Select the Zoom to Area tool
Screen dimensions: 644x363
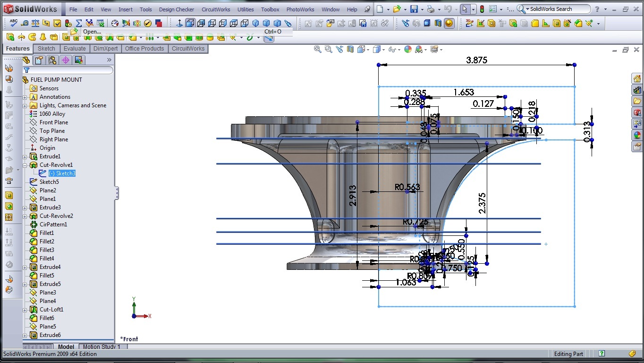(328, 49)
